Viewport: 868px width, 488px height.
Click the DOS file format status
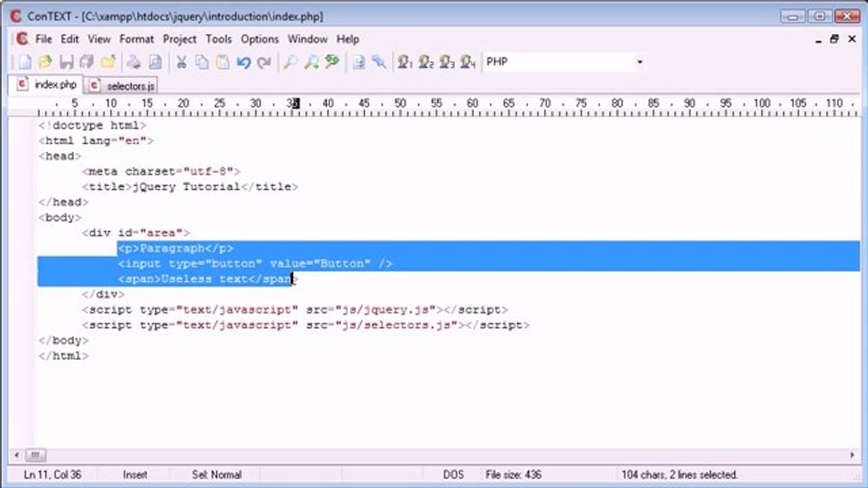[454, 475]
